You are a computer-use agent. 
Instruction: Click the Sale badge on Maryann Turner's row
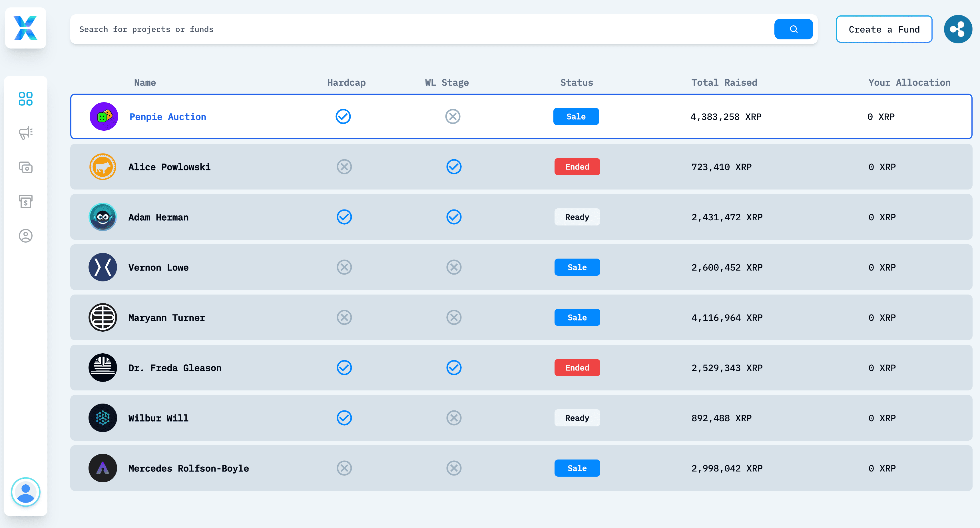coord(577,317)
